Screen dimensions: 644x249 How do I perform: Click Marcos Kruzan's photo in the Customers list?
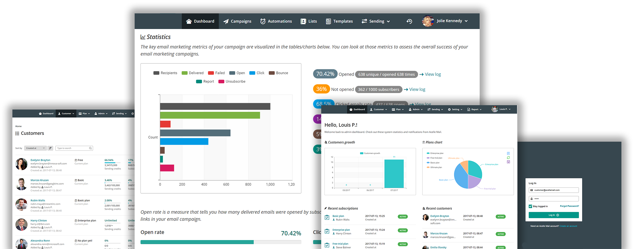[x=21, y=184]
